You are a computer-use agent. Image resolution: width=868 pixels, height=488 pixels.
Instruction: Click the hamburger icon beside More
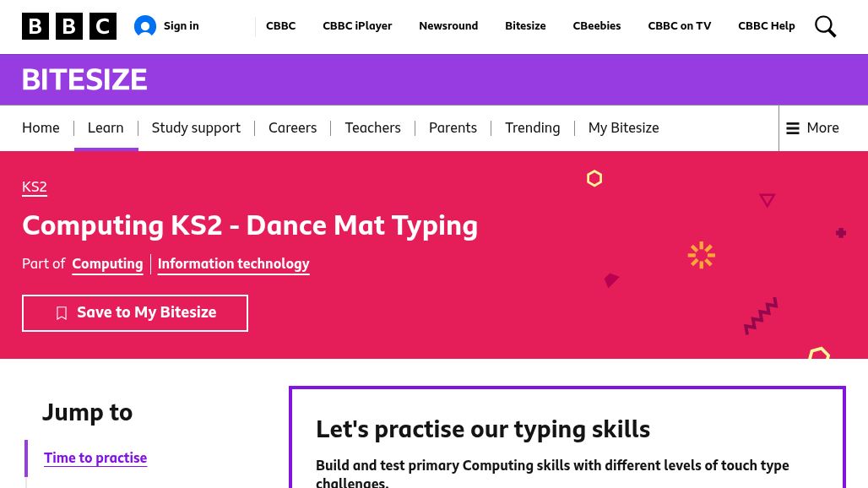click(793, 128)
